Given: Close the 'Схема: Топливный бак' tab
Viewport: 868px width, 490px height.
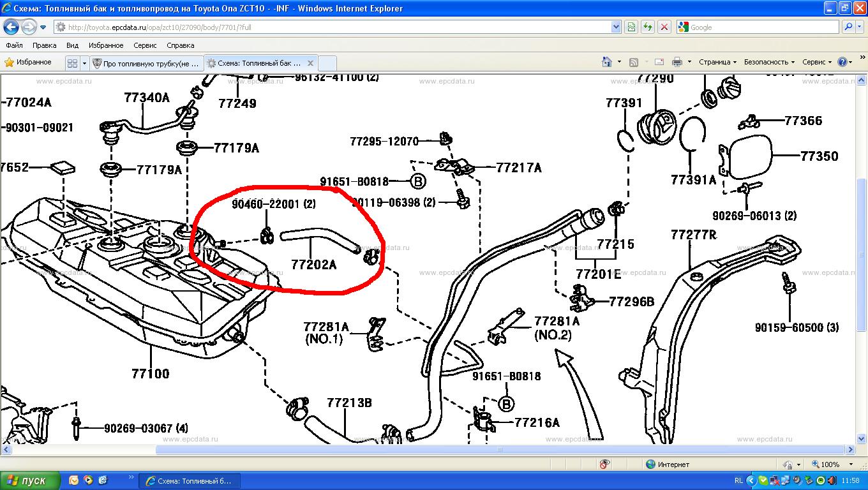Looking at the screenshot, I should [311, 63].
